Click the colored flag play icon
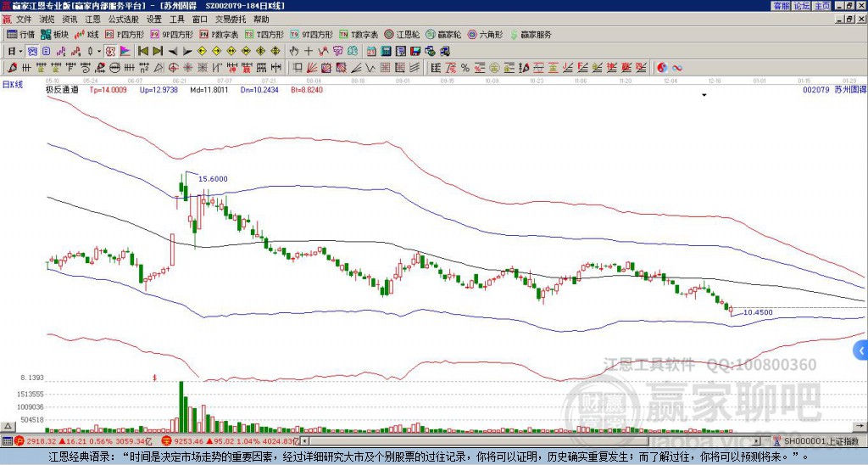This screenshot has height=465, width=868. (125, 52)
